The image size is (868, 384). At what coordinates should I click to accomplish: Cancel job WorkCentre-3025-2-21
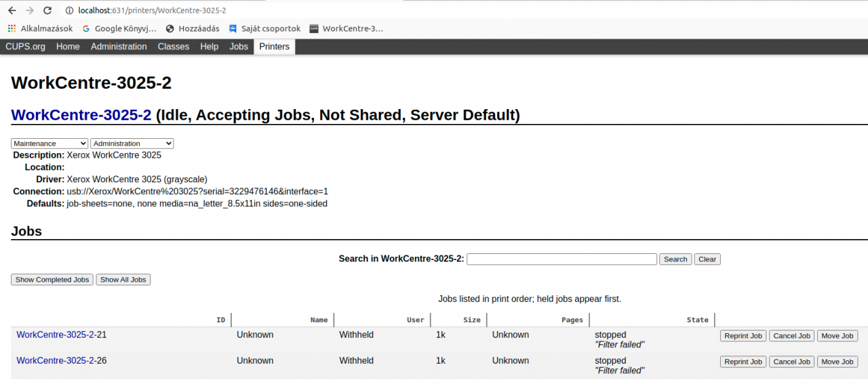792,336
